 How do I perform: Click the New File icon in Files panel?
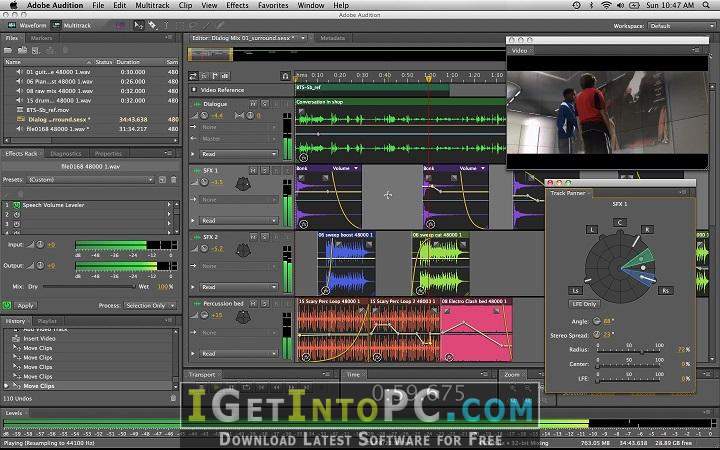[x=36, y=50]
